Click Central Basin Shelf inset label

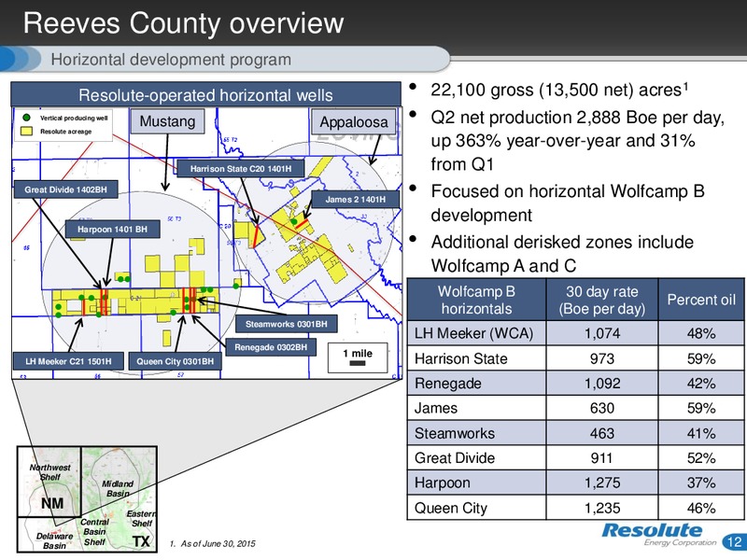coord(95,532)
